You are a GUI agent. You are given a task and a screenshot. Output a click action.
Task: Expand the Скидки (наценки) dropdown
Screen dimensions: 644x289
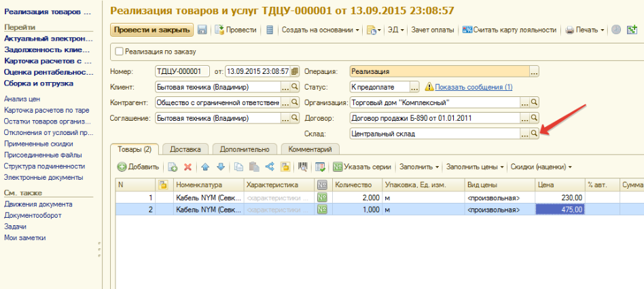(541, 166)
